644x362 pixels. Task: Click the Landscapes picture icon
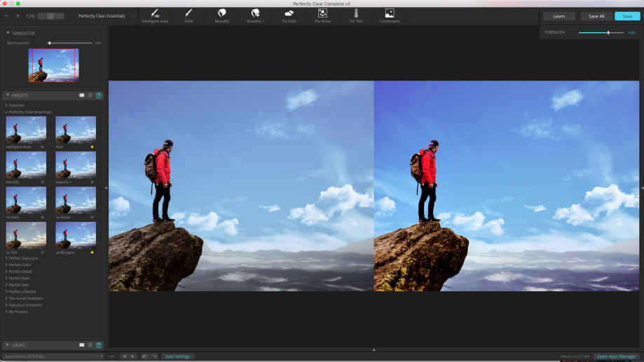pyautogui.click(x=390, y=13)
